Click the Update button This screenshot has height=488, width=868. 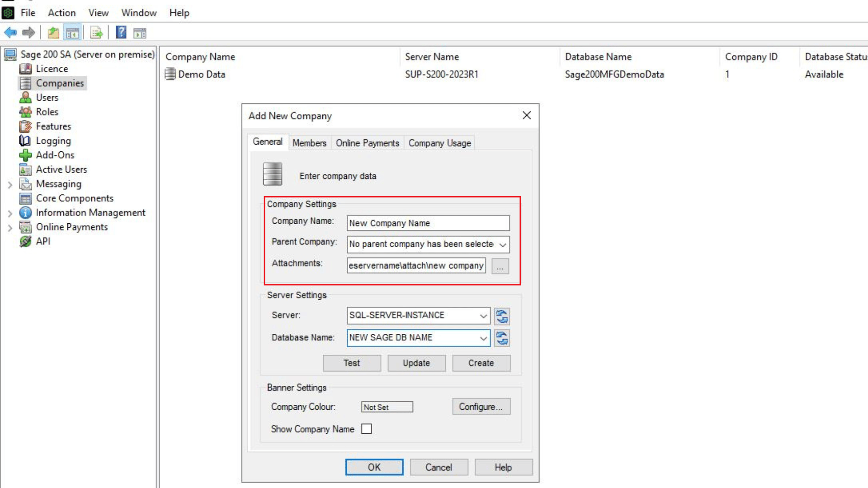point(416,363)
